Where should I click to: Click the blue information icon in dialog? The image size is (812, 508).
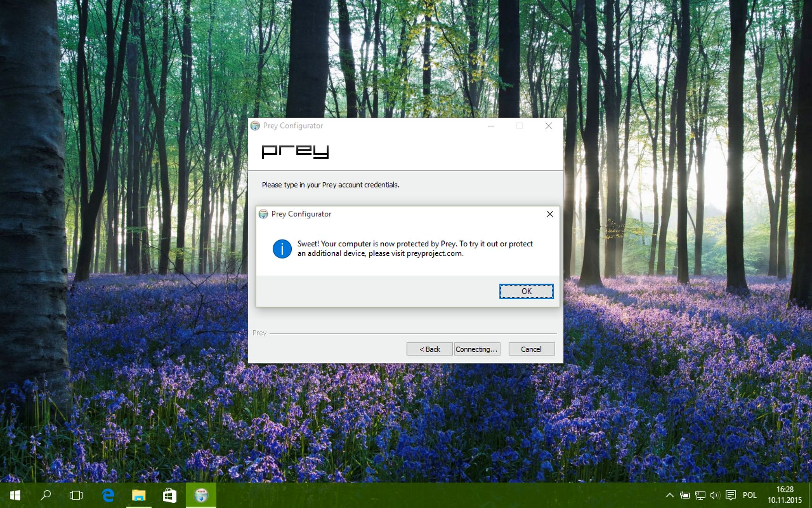282,249
